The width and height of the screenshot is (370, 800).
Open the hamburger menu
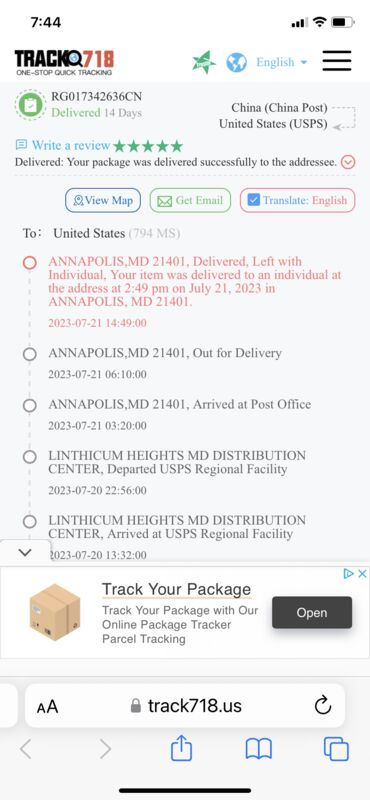337,61
